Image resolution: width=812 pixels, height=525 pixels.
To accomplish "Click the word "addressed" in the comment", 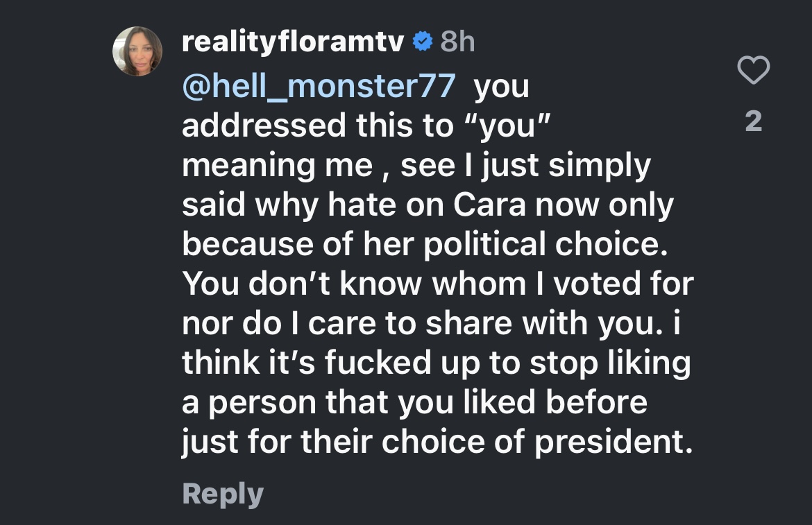I will pyautogui.click(x=264, y=126).
